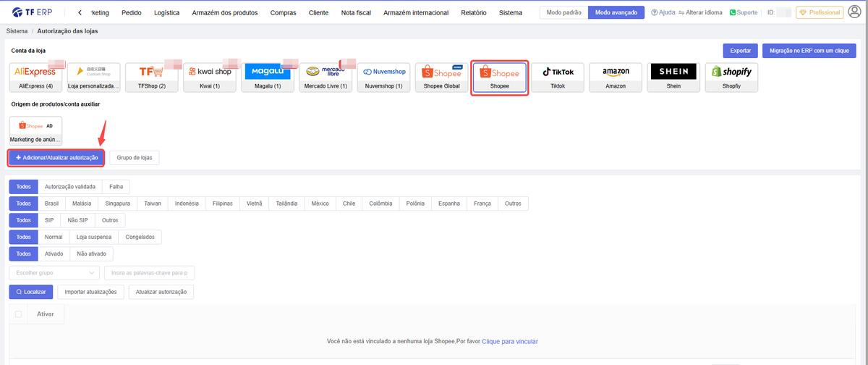The height and width of the screenshot is (365, 868).
Task: Open Armazém dos produtos menu
Action: tap(226, 12)
